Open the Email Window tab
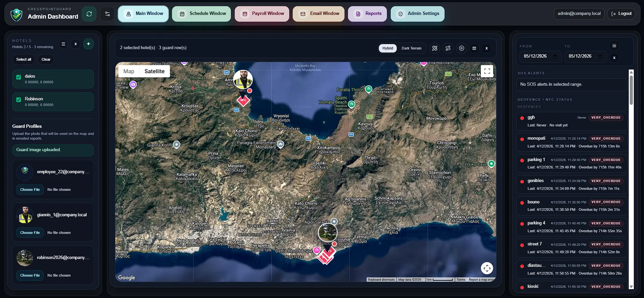644x298 pixels. pyautogui.click(x=319, y=14)
